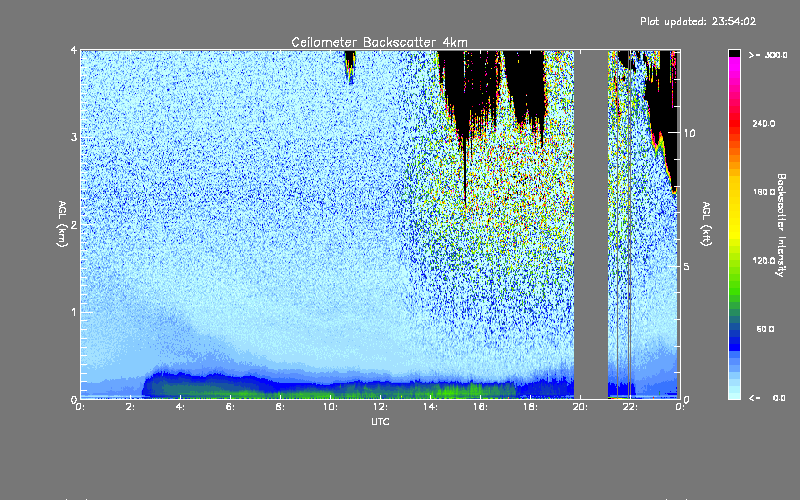Click the x-axis tick label '12:'
The height and width of the screenshot is (500, 800).
point(381,407)
